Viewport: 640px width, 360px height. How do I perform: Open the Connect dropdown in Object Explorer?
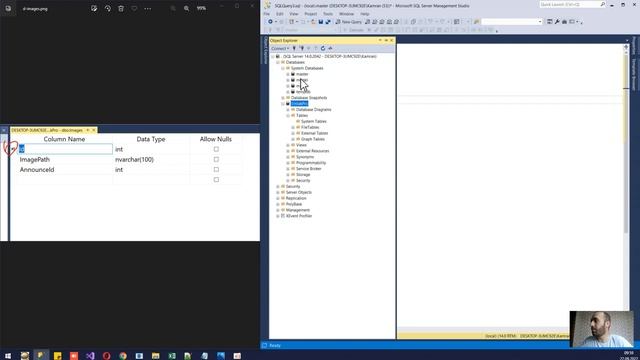coord(280,48)
